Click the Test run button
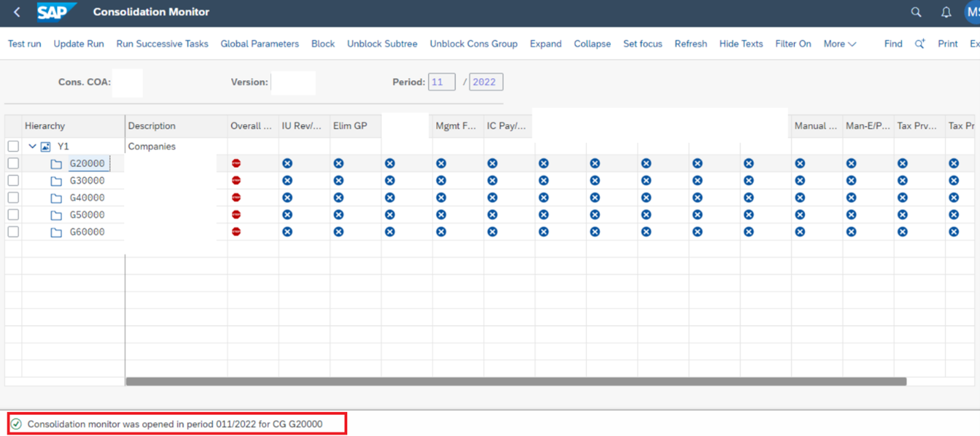The width and height of the screenshot is (980, 436). tap(24, 44)
